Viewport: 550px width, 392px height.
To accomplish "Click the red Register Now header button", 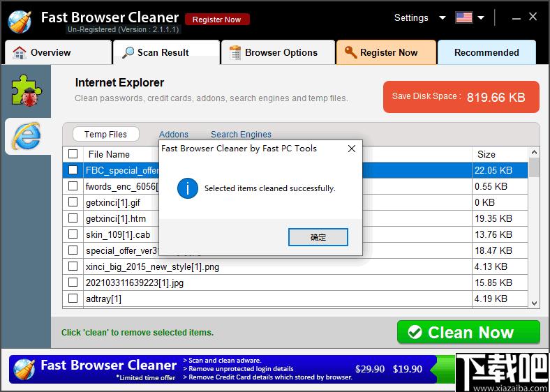I will pyautogui.click(x=217, y=20).
